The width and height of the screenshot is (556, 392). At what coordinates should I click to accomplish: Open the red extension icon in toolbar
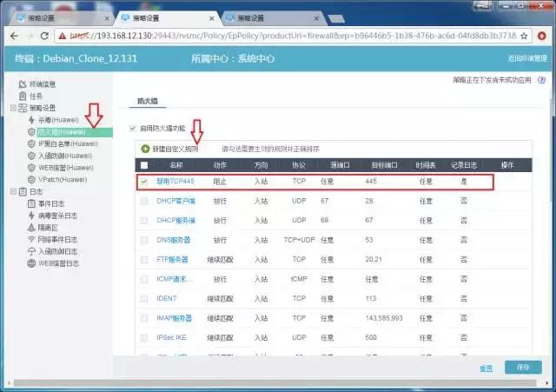541,36
